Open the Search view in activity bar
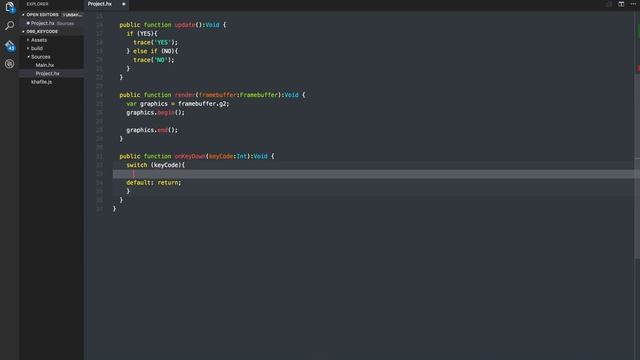 [x=9, y=26]
